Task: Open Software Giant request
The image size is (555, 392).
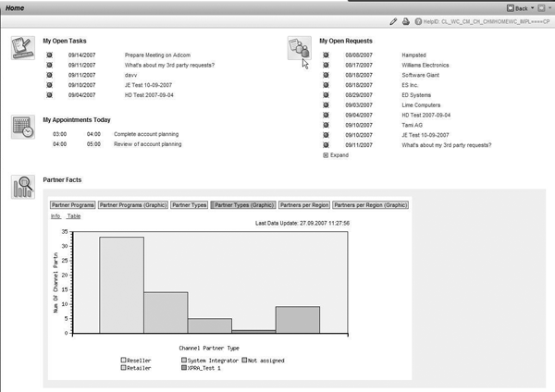Action: click(x=421, y=75)
